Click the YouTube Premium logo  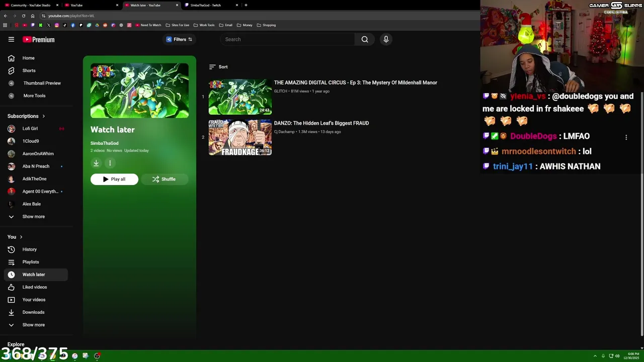(x=38, y=39)
